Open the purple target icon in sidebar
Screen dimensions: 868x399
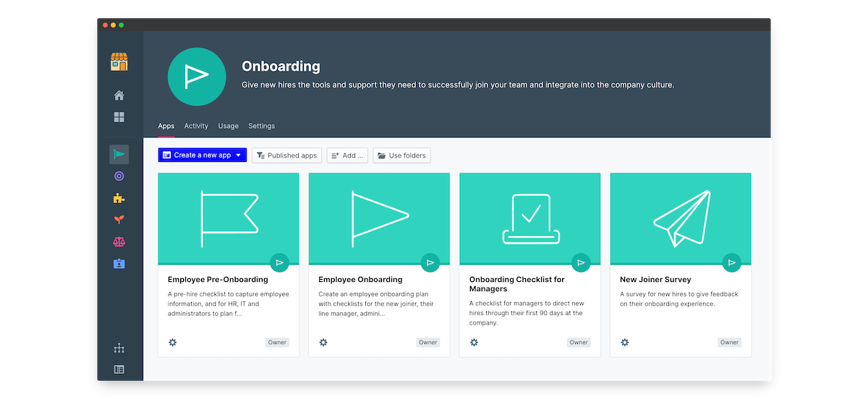click(x=119, y=176)
